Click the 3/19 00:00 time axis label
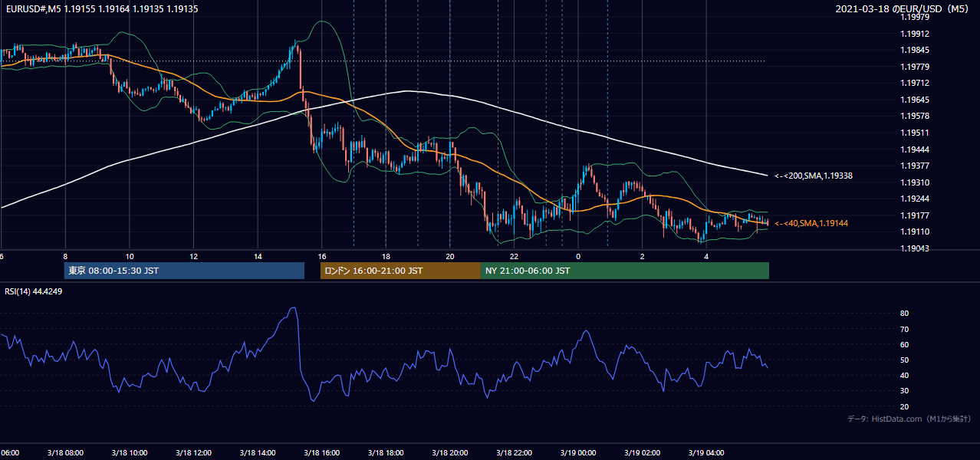The width and height of the screenshot is (980, 460). [x=577, y=453]
